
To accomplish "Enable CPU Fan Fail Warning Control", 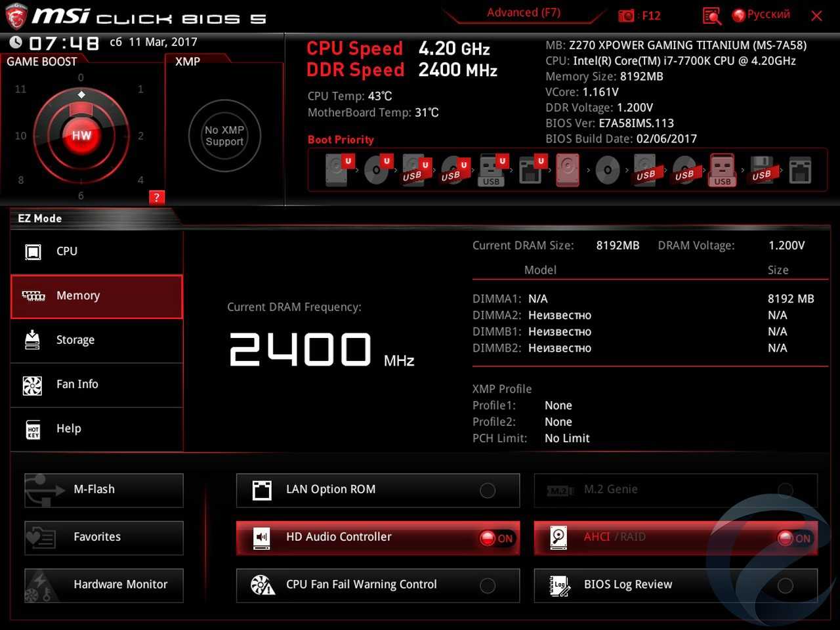I will (x=488, y=585).
